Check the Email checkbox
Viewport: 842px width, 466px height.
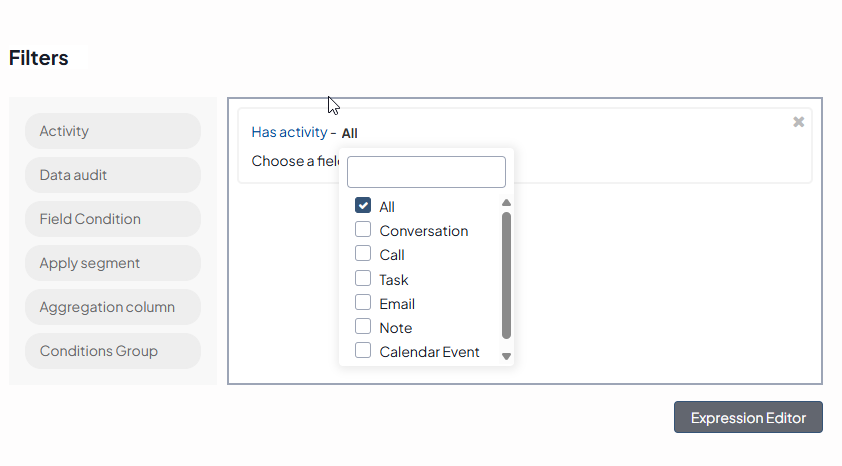click(x=363, y=303)
